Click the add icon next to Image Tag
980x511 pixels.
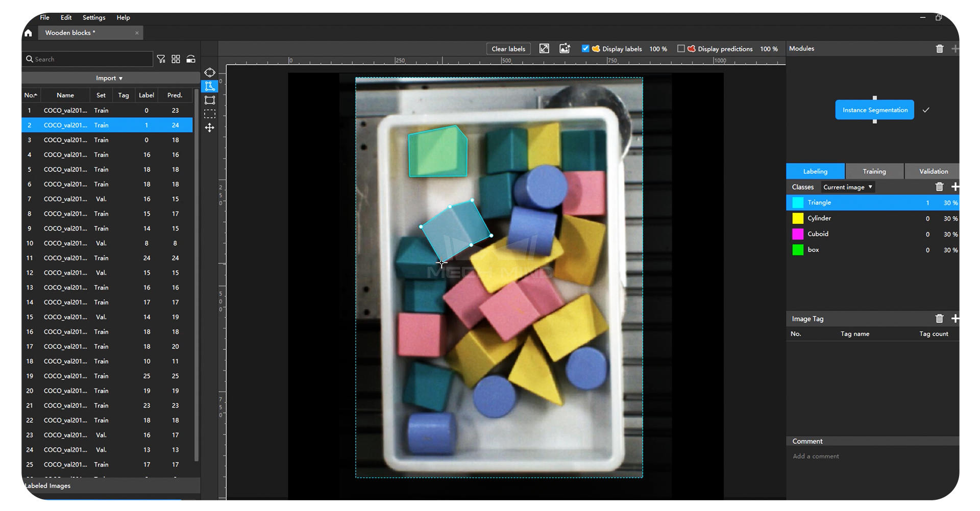click(955, 318)
